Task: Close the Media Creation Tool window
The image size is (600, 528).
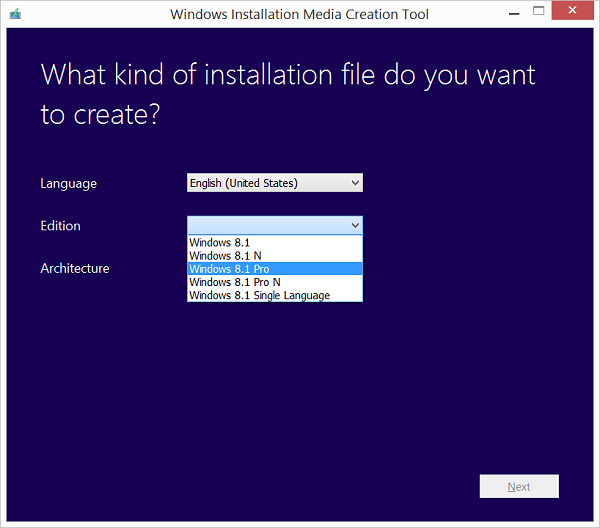Action: [x=572, y=10]
